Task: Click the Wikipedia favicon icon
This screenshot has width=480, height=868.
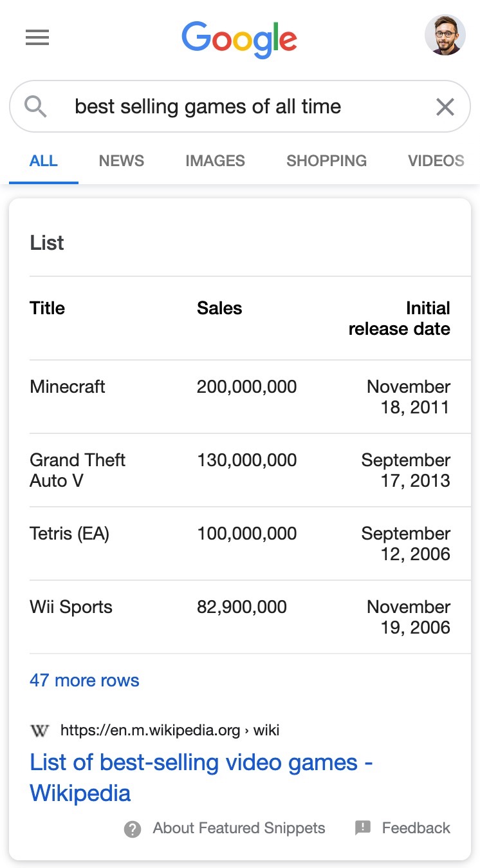Action: pyautogui.click(x=39, y=730)
